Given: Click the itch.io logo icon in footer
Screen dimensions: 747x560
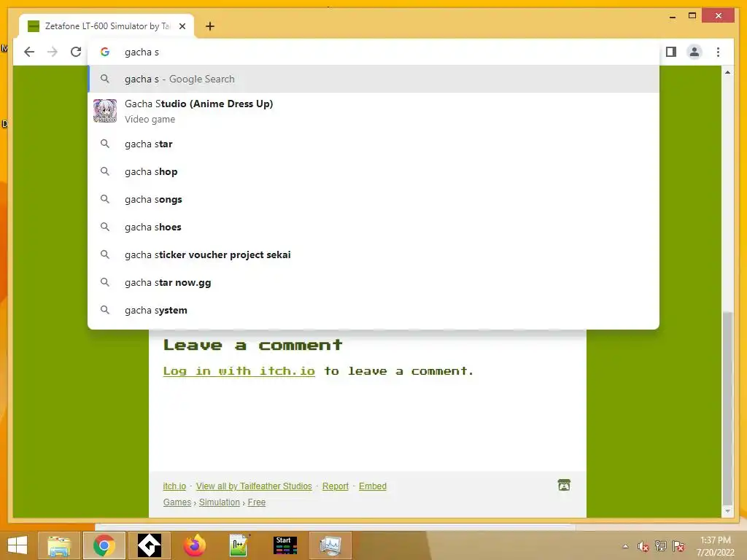Looking at the screenshot, I should (x=564, y=485).
